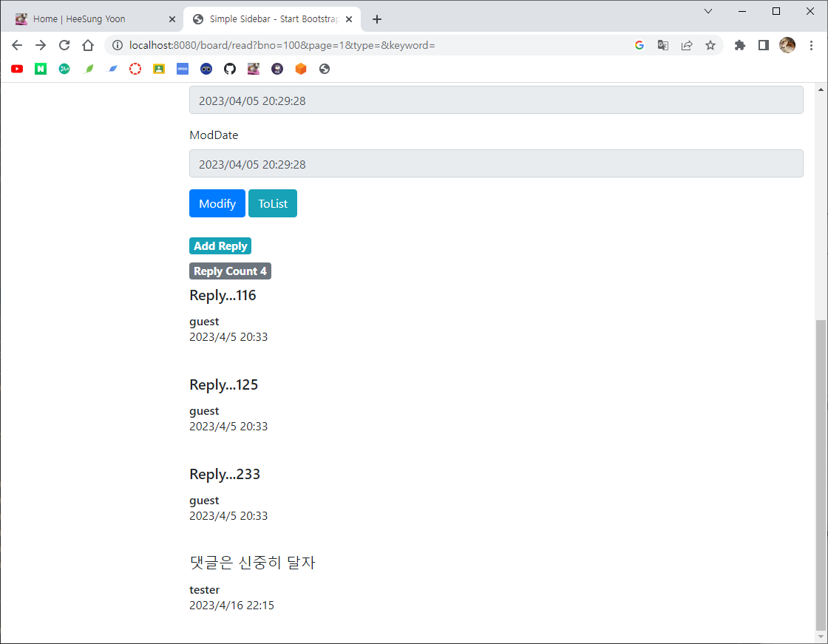Open a new browser tab
This screenshot has height=644, width=828.
point(376,19)
